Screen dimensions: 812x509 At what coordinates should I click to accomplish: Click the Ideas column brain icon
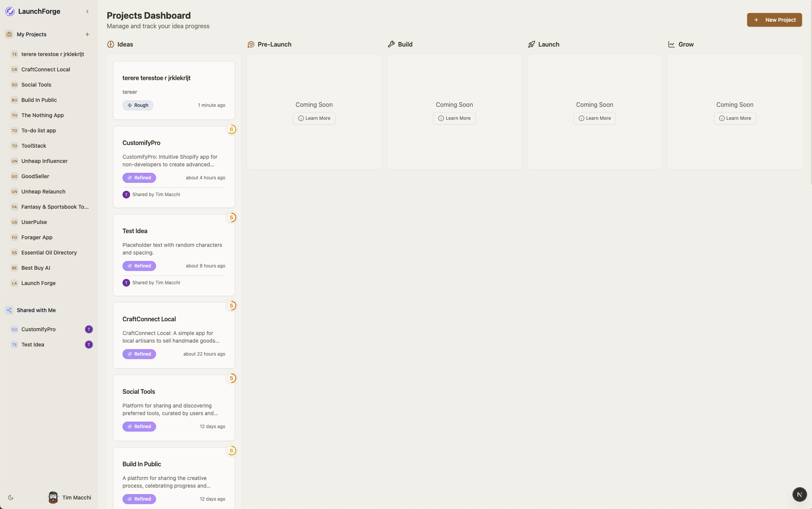point(111,44)
